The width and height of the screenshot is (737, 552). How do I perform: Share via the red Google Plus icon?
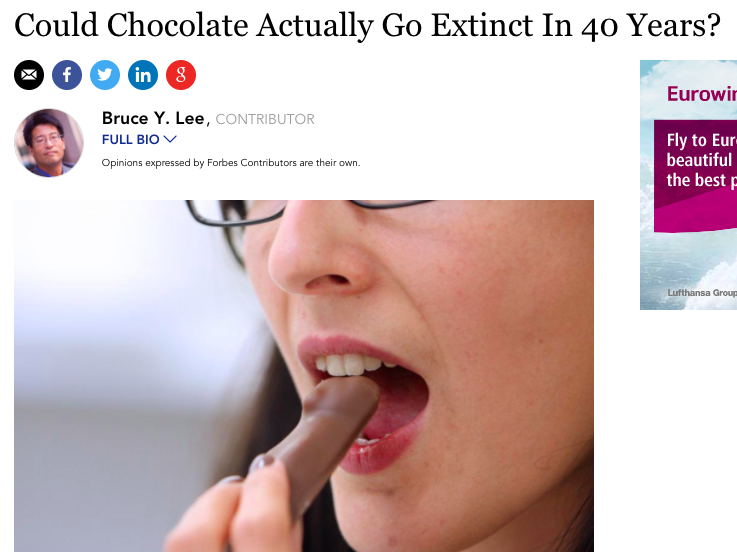tap(181, 75)
